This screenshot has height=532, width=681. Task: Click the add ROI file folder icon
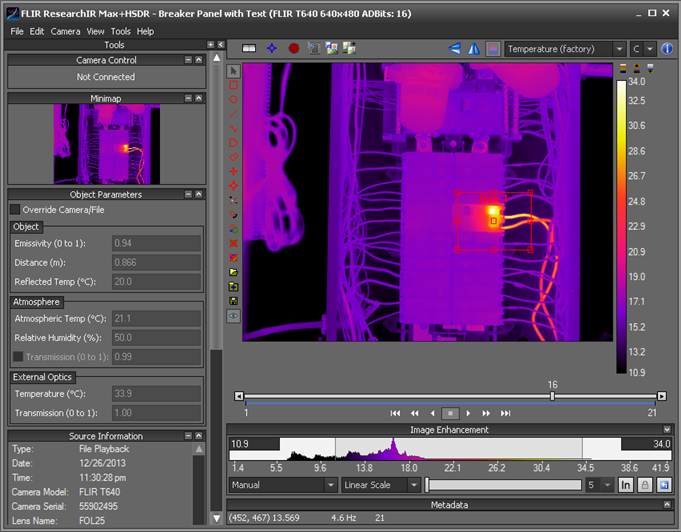(x=233, y=287)
